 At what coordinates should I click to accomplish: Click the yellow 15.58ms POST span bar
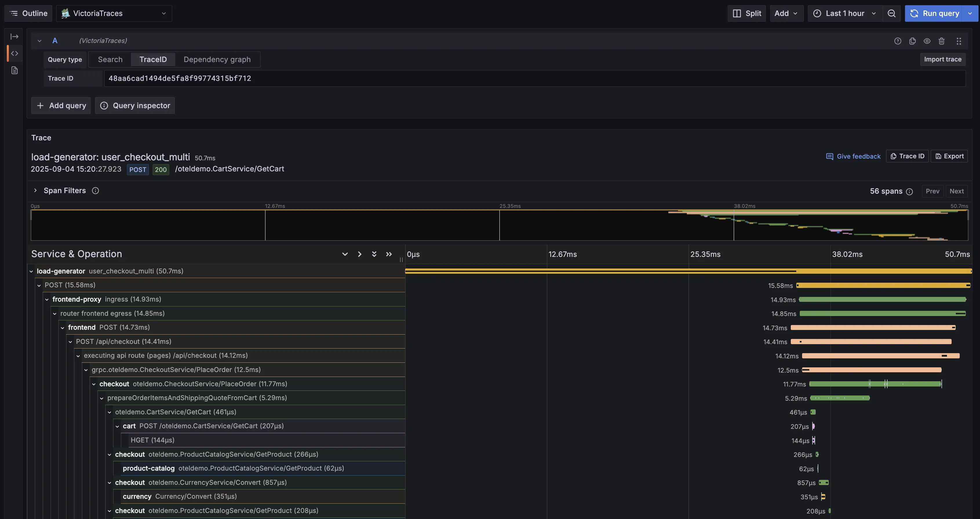884,285
